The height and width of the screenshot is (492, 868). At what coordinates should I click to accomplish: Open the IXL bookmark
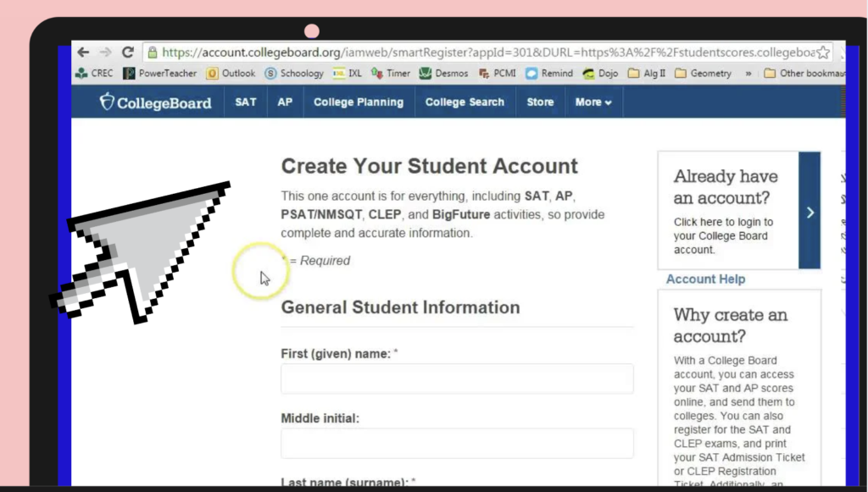(x=347, y=73)
